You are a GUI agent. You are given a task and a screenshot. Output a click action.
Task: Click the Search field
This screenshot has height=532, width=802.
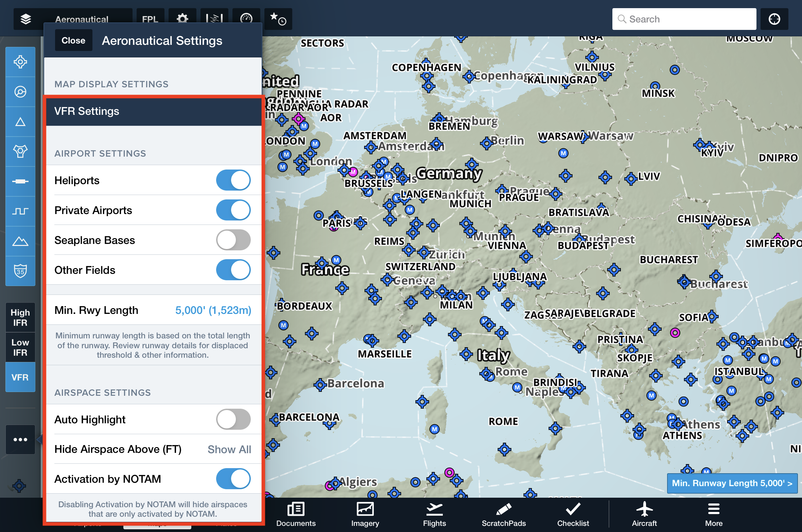pos(684,19)
